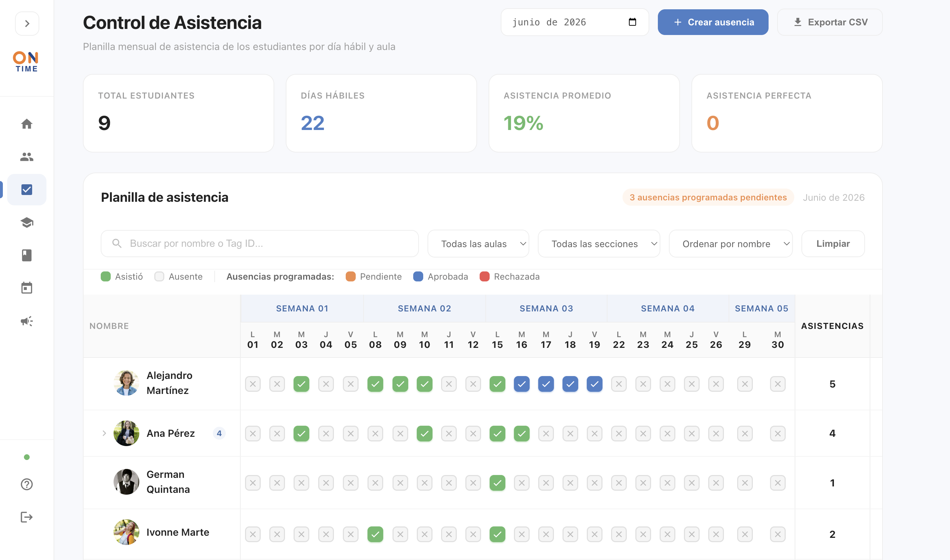The height and width of the screenshot is (560, 950).
Task: Click the SEMANA 01 column header
Action: click(x=302, y=309)
